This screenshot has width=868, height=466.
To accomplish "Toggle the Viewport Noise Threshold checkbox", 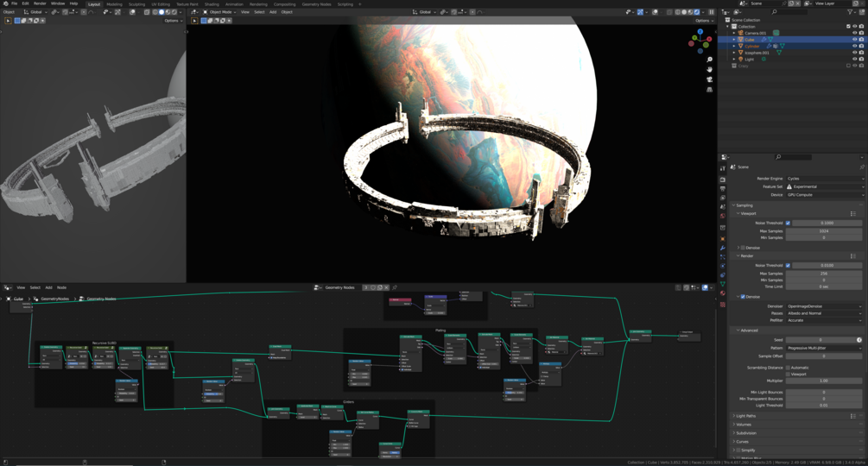I will coord(788,223).
